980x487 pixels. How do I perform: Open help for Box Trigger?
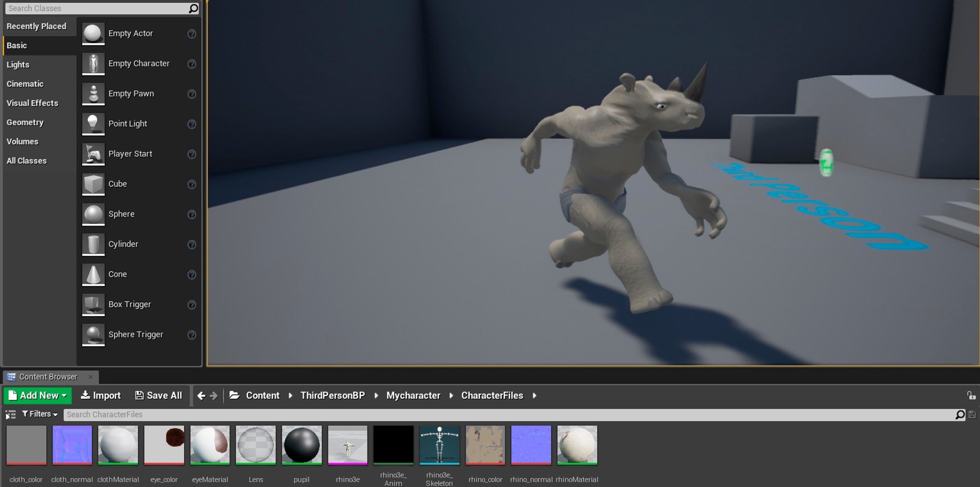tap(192, 305)
